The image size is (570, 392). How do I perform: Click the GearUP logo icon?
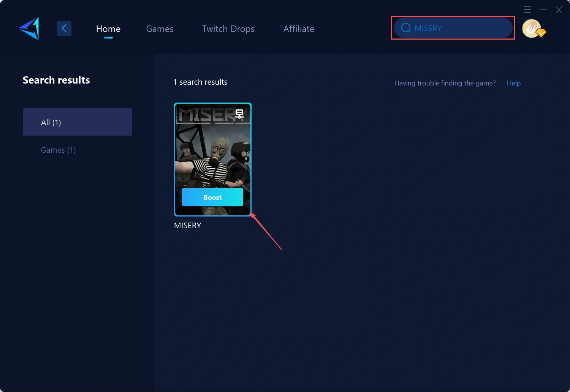pyautogui.click(x=29, y=28)
